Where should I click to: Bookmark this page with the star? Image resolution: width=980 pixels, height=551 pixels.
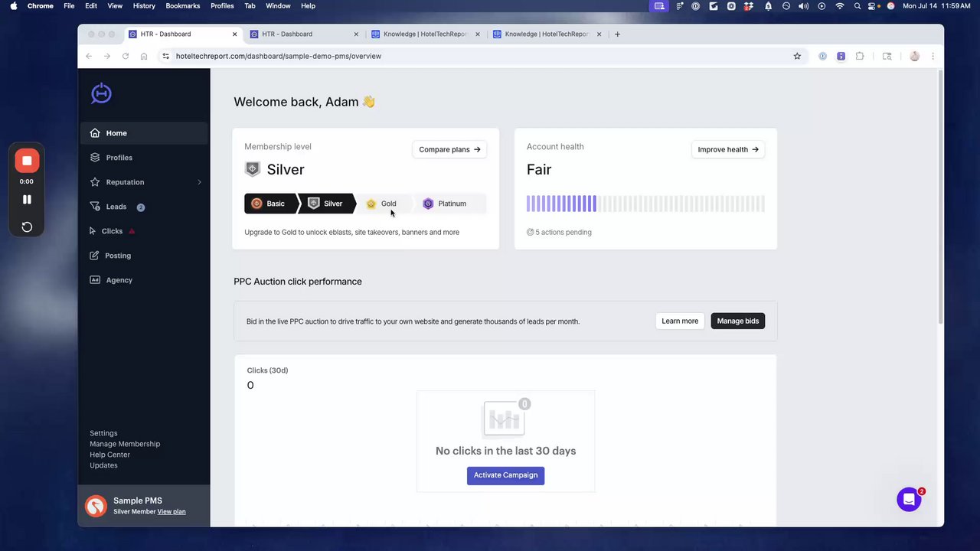click(797, 56)
